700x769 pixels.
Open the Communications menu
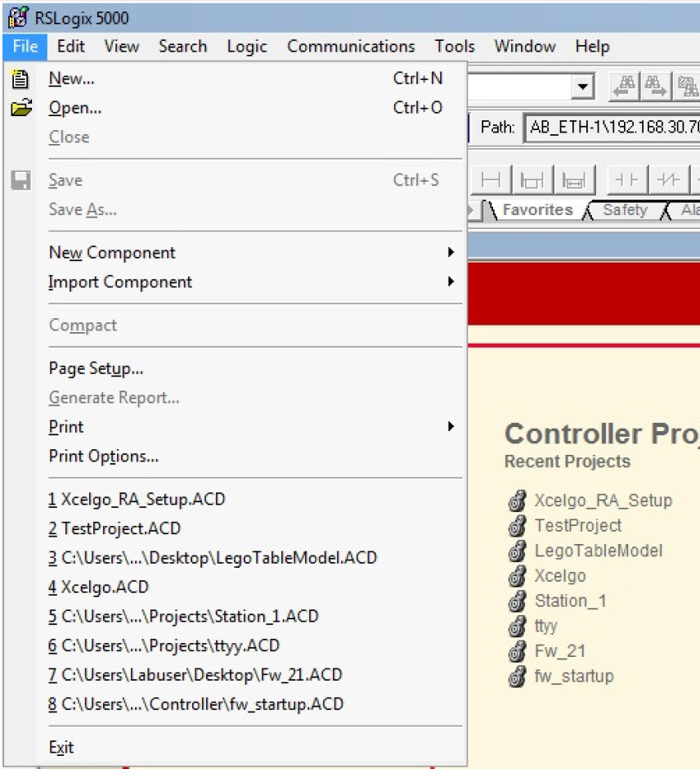[x=351, y=46]
